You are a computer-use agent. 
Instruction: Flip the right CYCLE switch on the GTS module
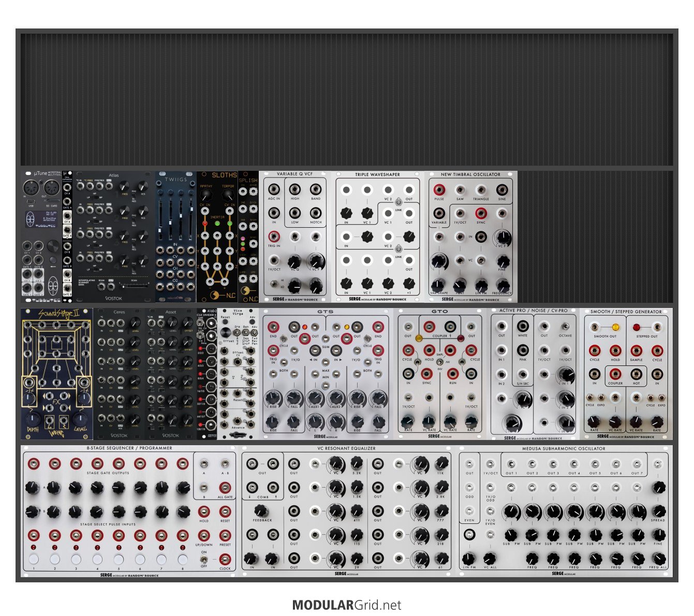coord(367,339)
